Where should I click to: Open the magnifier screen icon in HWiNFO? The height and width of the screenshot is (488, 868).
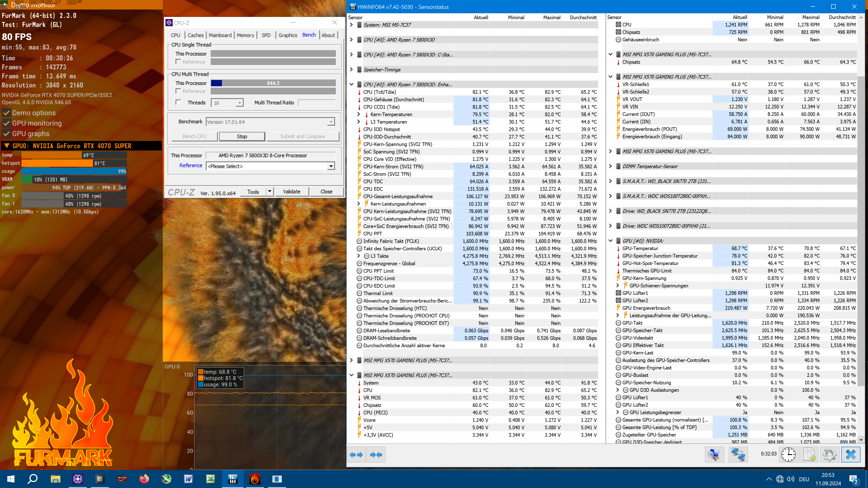(x=714, y=454)
